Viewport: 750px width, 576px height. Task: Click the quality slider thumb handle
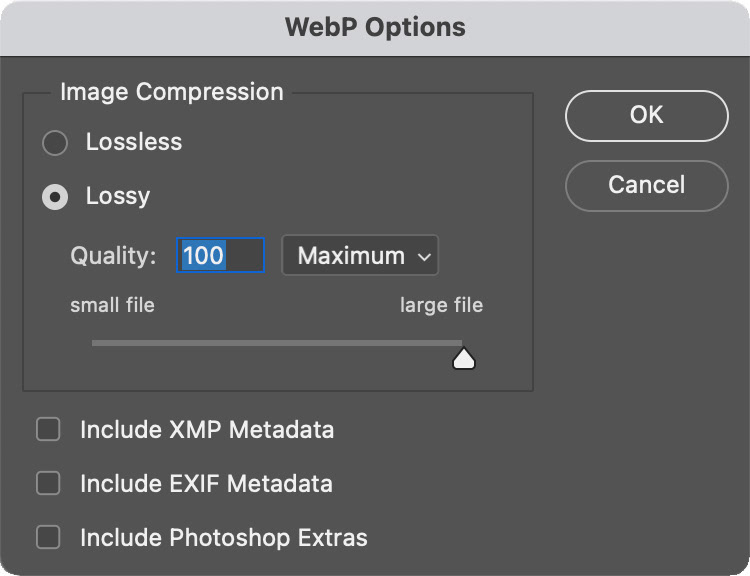pos(463,358)
